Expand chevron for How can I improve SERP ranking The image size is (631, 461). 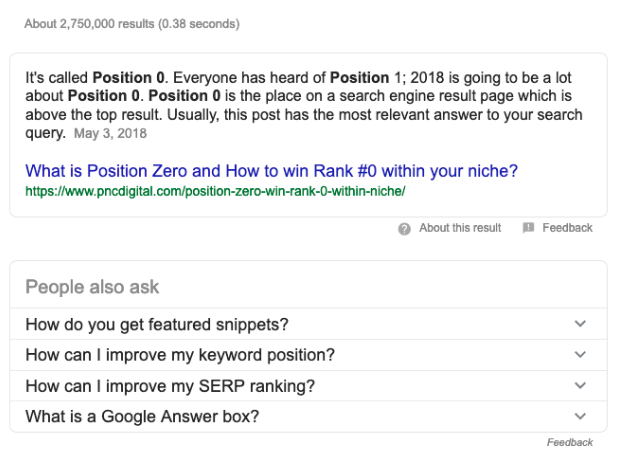point(581,386)
